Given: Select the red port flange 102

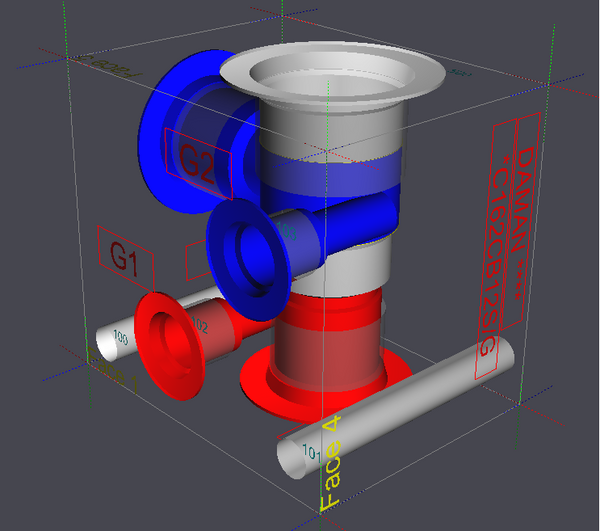Looking at the screenshot, I should [170, 346].
